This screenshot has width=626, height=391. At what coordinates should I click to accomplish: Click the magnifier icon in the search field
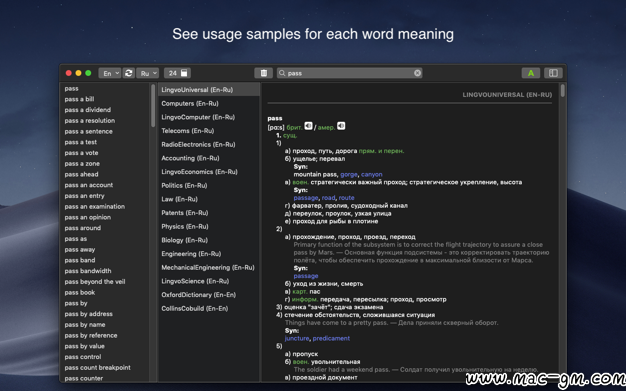click(282, 73)
